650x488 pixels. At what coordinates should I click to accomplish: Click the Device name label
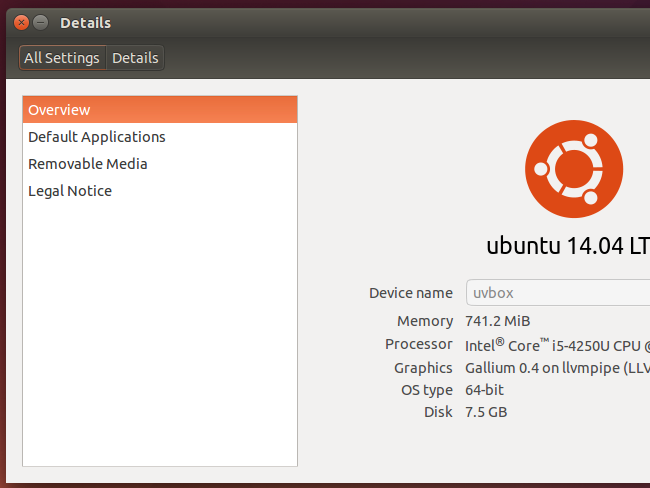(411, 293)
